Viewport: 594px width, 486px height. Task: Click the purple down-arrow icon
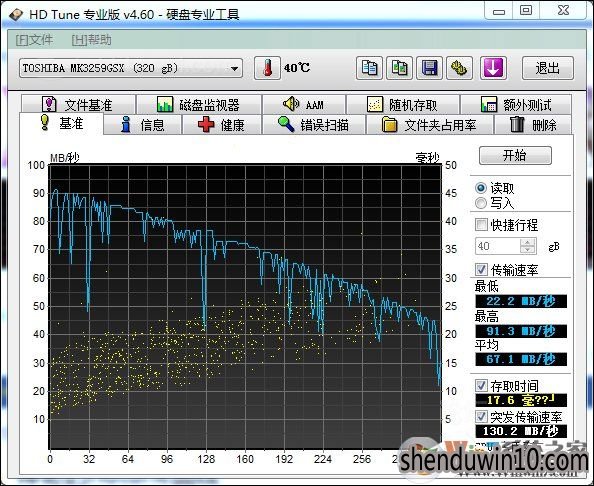point(493,68)
